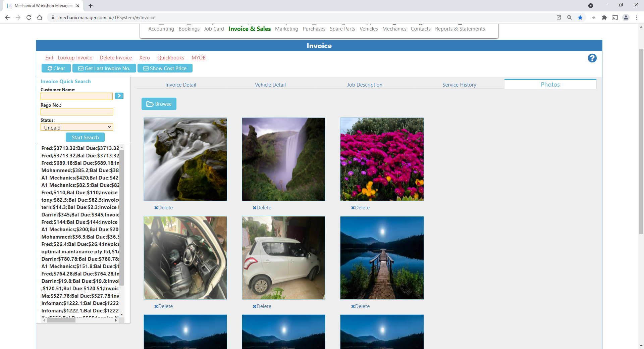Click the Customer Name input field

[x=76, y=96]
